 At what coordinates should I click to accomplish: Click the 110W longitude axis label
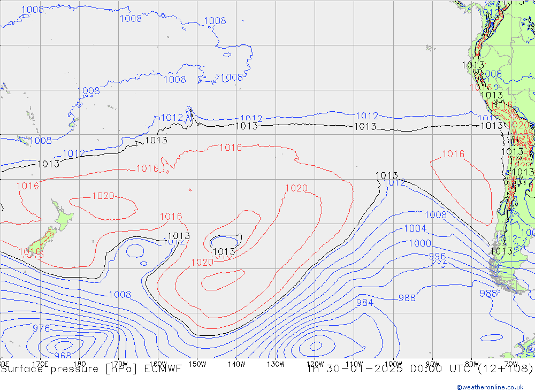354,363
